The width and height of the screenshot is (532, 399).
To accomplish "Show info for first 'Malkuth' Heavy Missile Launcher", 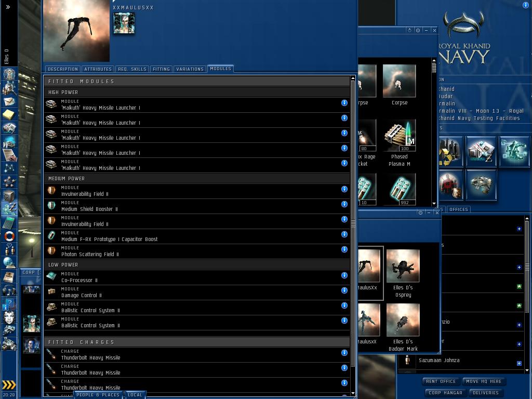I will point(344,103).
